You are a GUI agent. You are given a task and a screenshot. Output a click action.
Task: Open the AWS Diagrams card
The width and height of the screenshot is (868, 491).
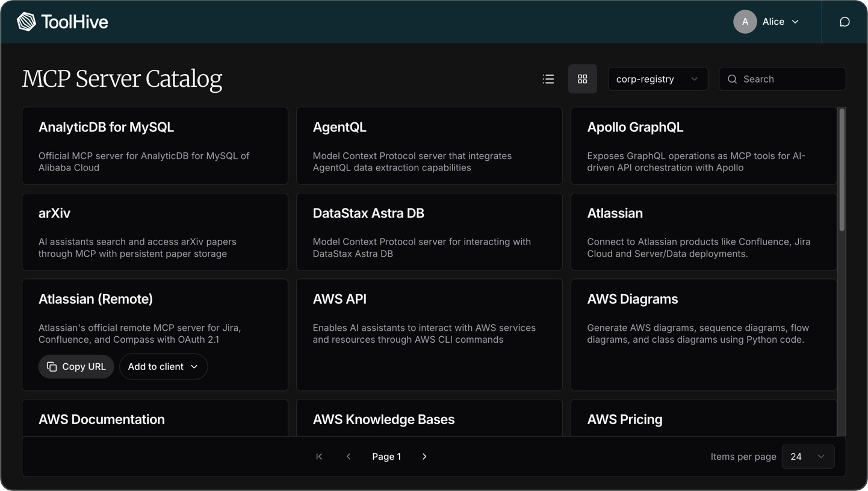tap(704, 335)
